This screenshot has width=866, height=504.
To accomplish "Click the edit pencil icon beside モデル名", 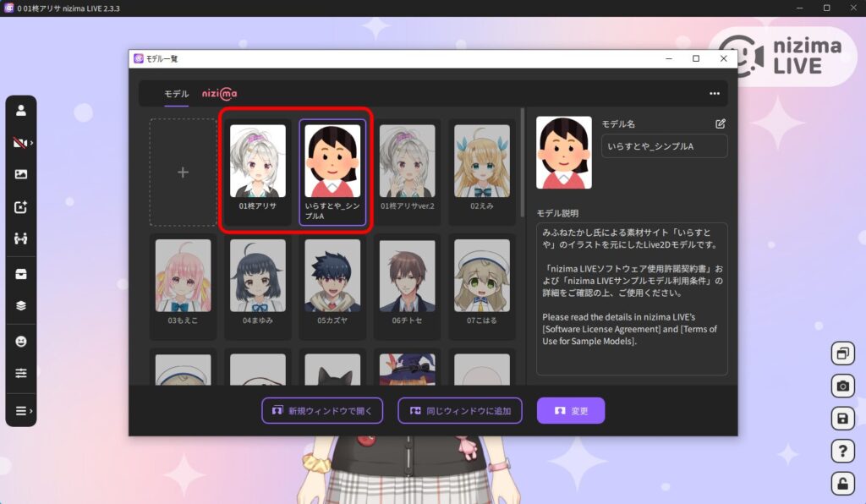I will point(721,123).
